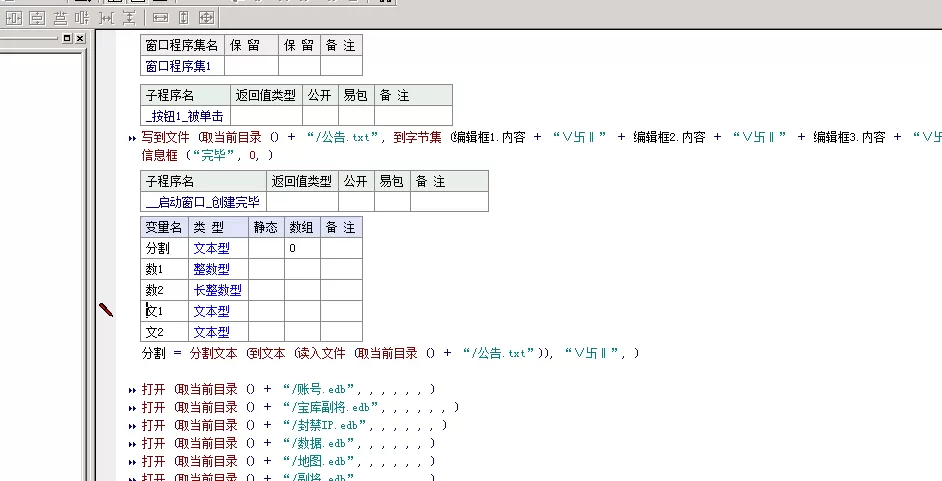
Task: Expand the arrow beside 打开 /地图.edb line
Action: [x=132, y=462]
